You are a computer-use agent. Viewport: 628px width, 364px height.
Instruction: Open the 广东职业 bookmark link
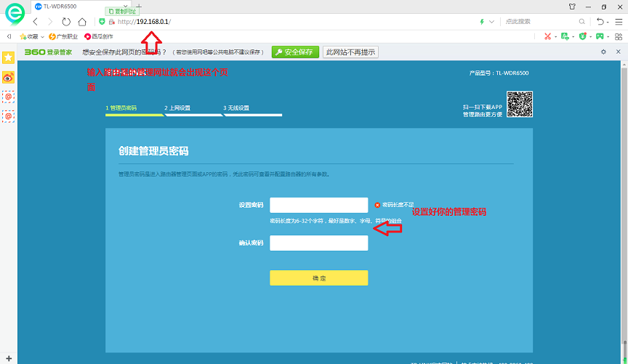(x=64, y=36)
